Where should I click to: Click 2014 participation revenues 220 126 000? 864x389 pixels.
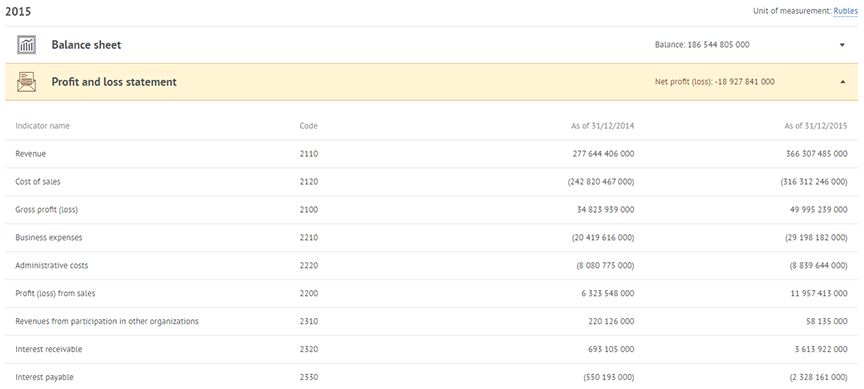[x=612, y=321]
